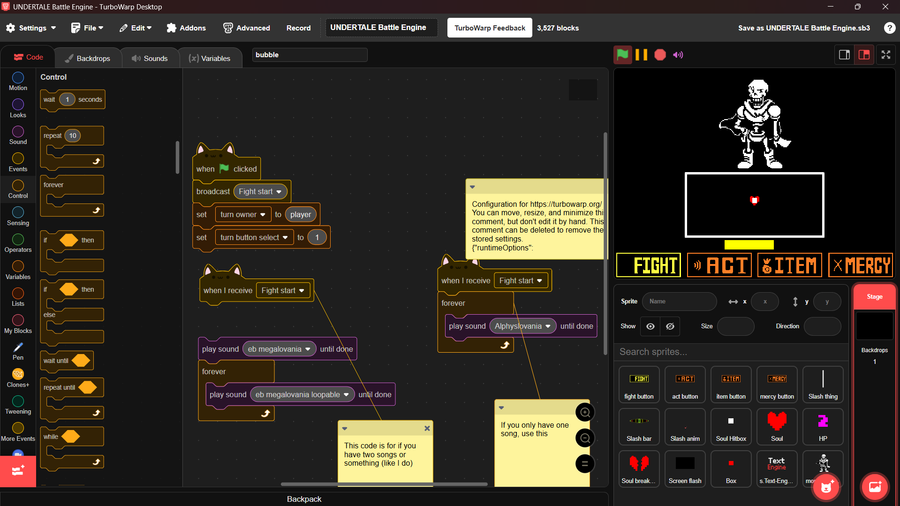
Task: Select the Soul sprite thumbnail
Action: pos(777,426)
